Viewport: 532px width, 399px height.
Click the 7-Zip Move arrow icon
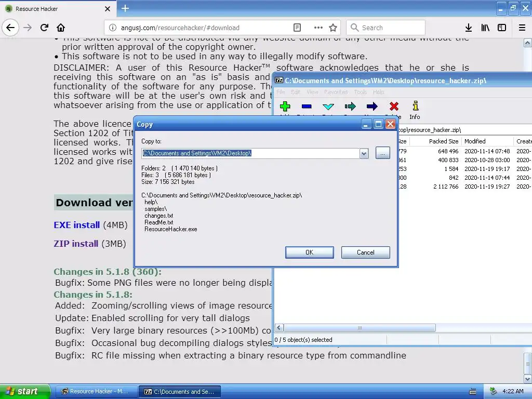tap(372, 107)
